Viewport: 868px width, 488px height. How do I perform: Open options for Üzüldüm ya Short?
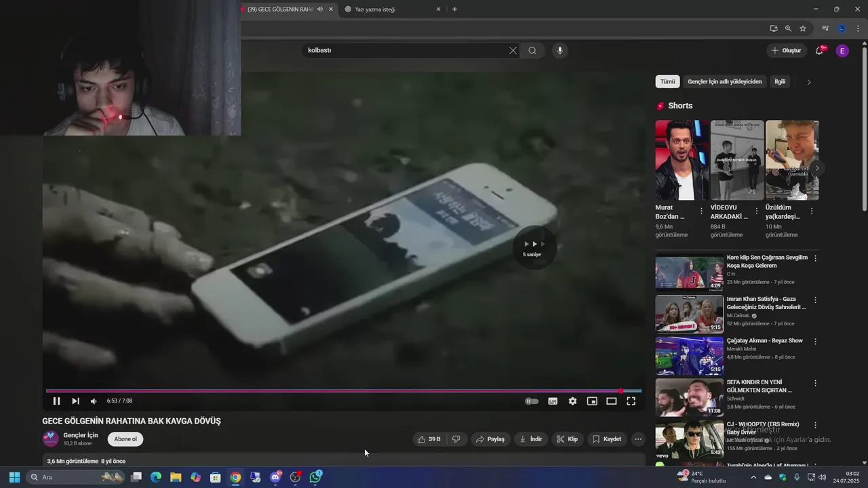[x=812, y=211]
